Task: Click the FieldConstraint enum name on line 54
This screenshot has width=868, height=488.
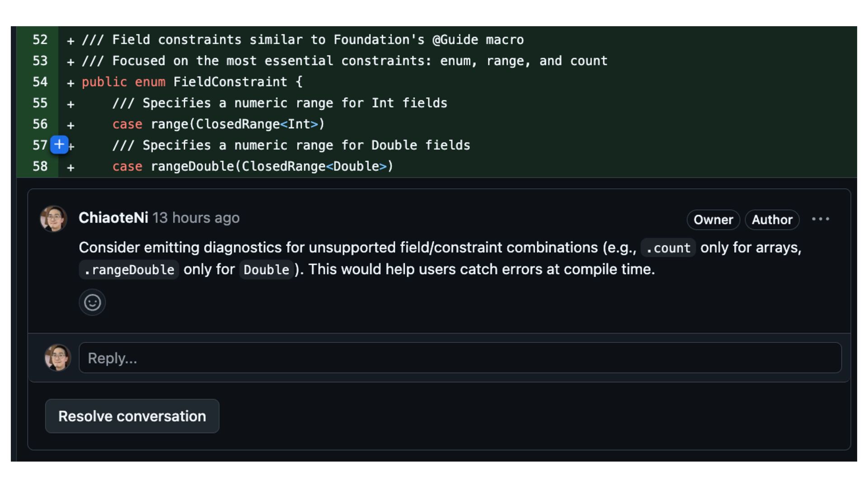Action: 230,82
